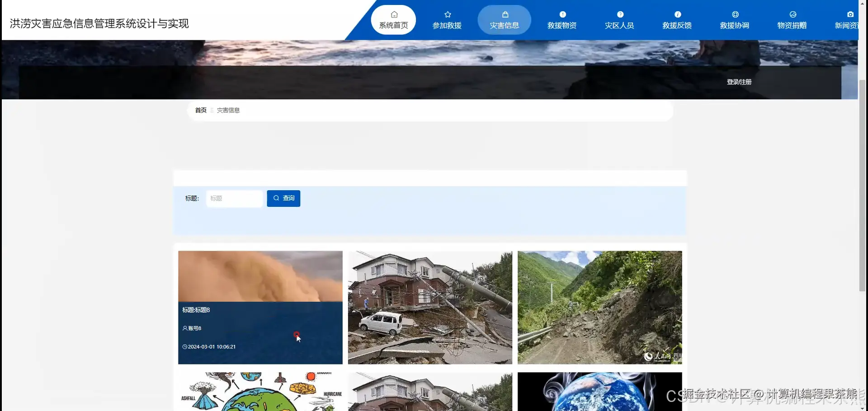Screen dimensions: 868x411
Task: Open the cartoon natural disasters globe illustration
Action: pyautogui.click(x=260, y=392)
